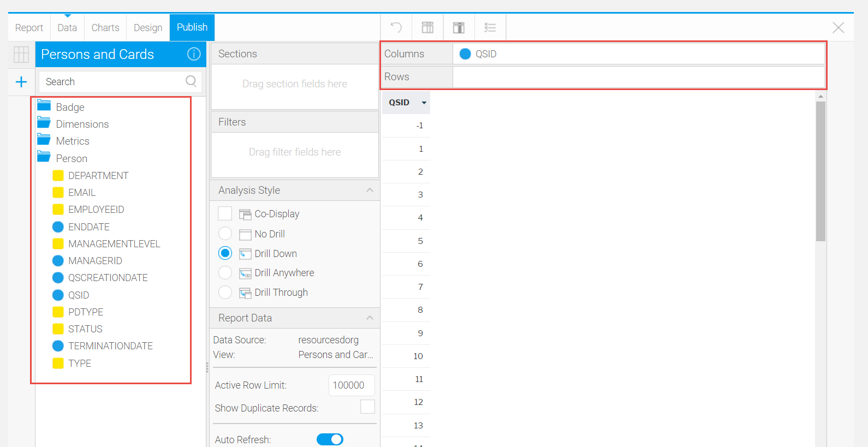This screenshot has height=447, width=868.
Task: Click the panel resize handle dots
Action: 207,368
